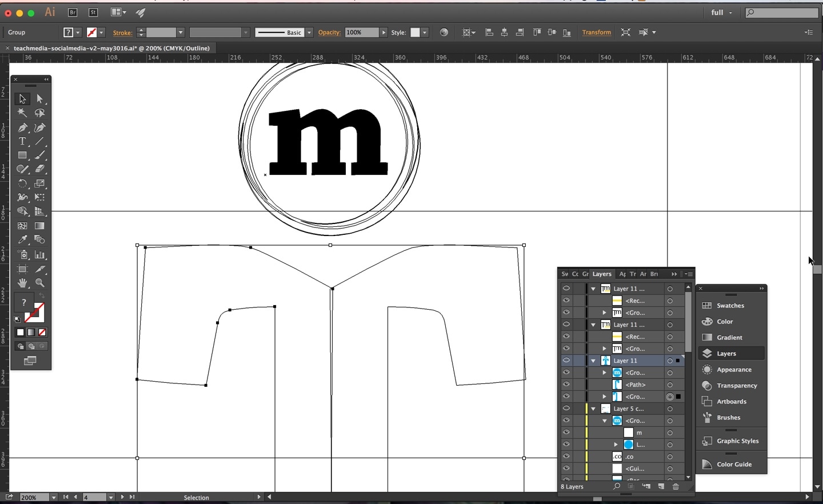Click the Fill color swatch in toolbox
823x504 pixels.
[24, 303]
